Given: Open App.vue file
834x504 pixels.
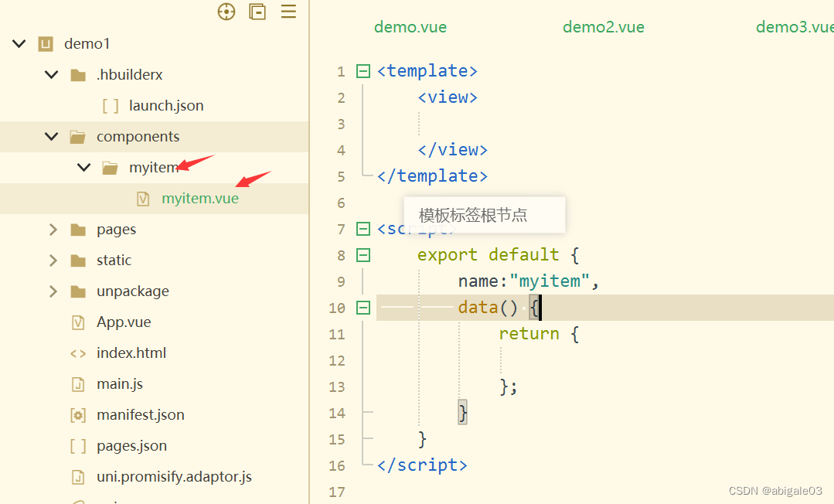Looking at the screenshot, I should click(x=124, y=322).
